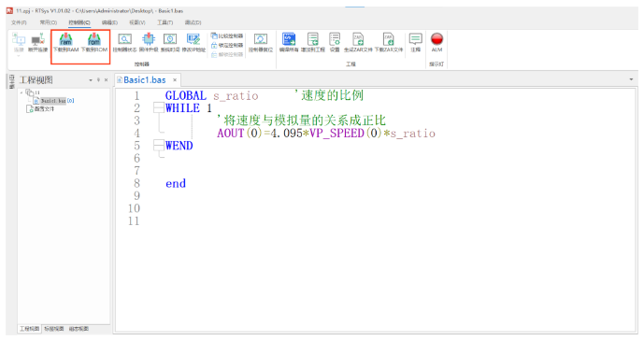644x340 pixels.
Task: Select 配置文件 in the project tree
Action: [41, 108]
